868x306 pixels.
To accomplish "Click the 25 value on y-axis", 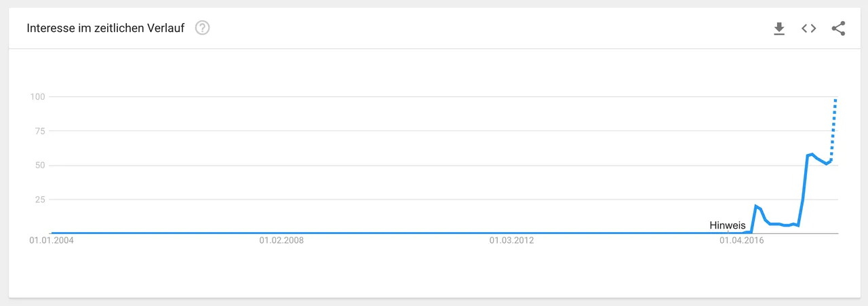I will tap(40, 199).
